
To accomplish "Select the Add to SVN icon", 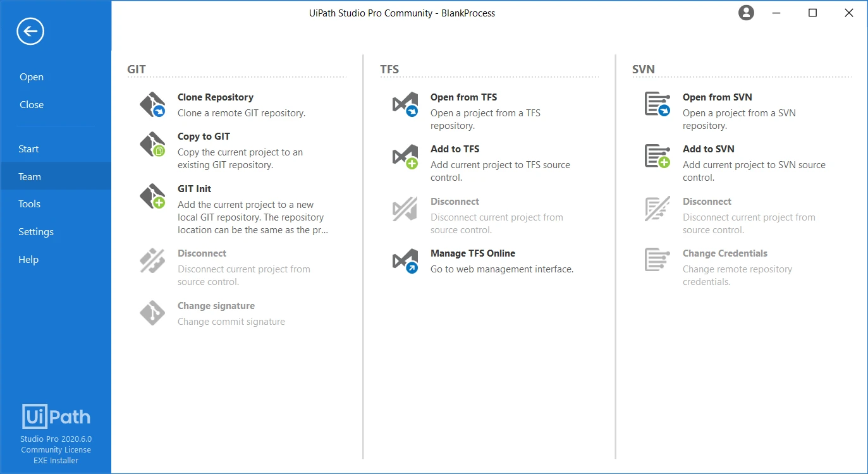I will point(657,157).
